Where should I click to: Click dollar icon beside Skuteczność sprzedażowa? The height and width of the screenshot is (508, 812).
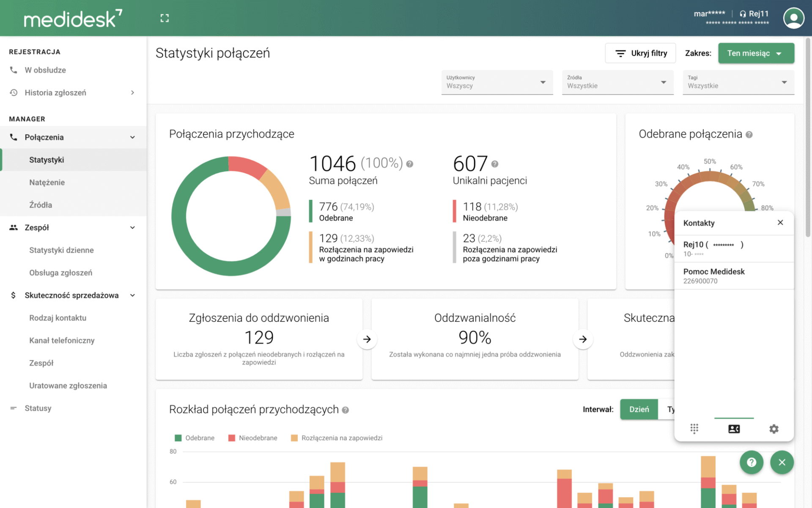14,295
